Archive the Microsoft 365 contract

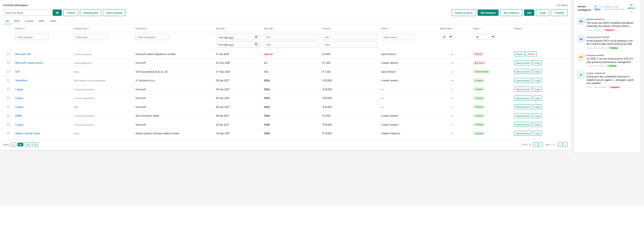[531, 54]
